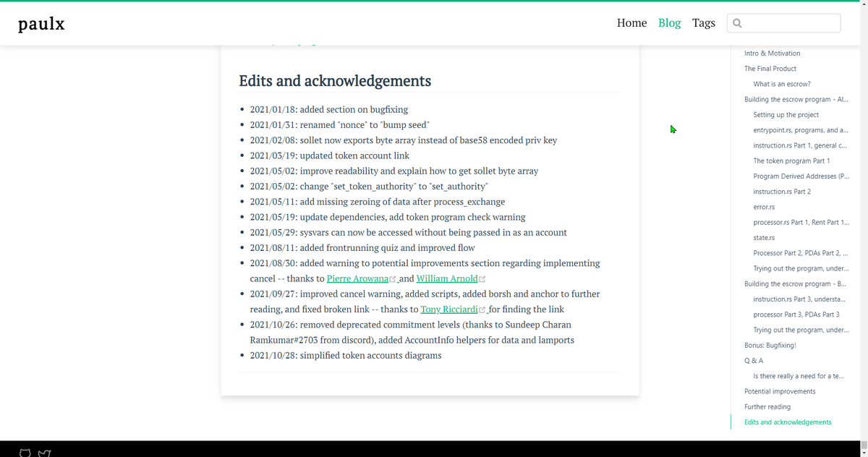Click the search magnifier icon
Viewport: 868px width, 457px height.
pos(737,23)
